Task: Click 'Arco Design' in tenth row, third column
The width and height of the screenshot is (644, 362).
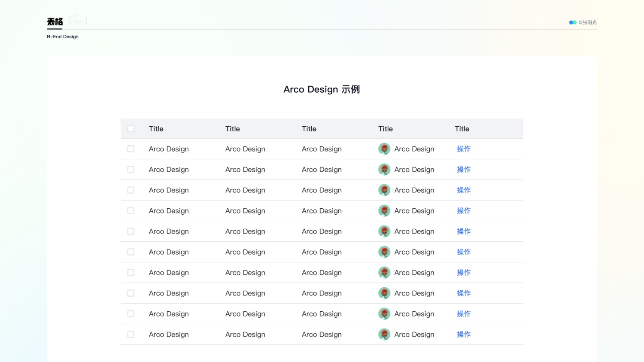Action: coord(322,335)
